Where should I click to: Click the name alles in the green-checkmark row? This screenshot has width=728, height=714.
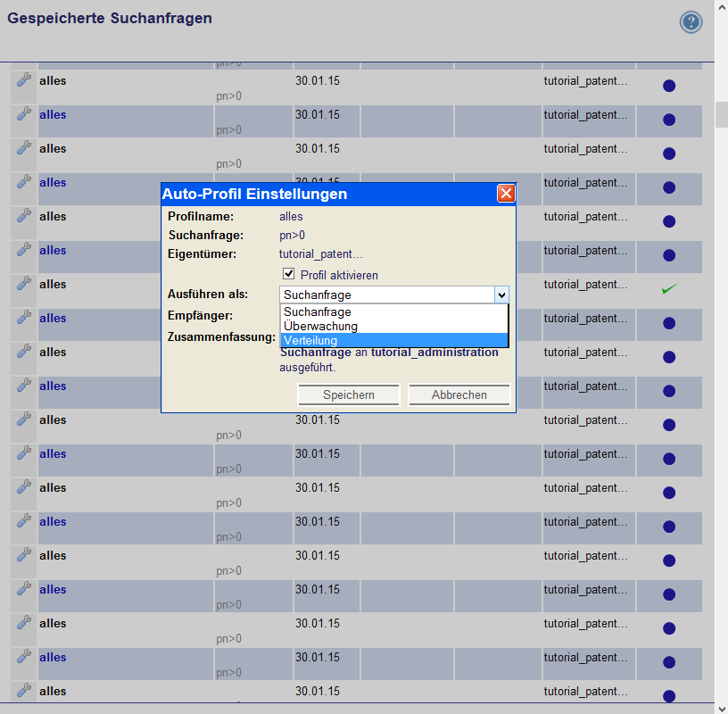tap(53, 285)
